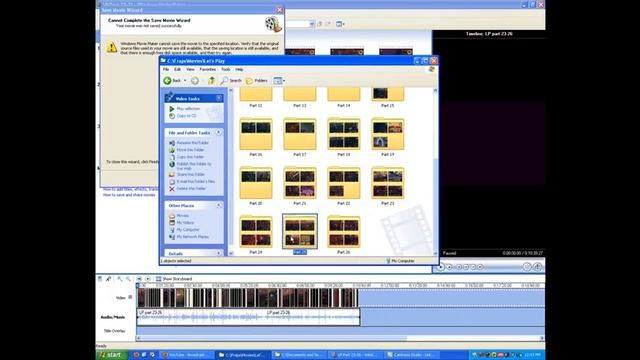
Task: Collapse the File and Folder Tasks panel
Action: coord(219,133)
